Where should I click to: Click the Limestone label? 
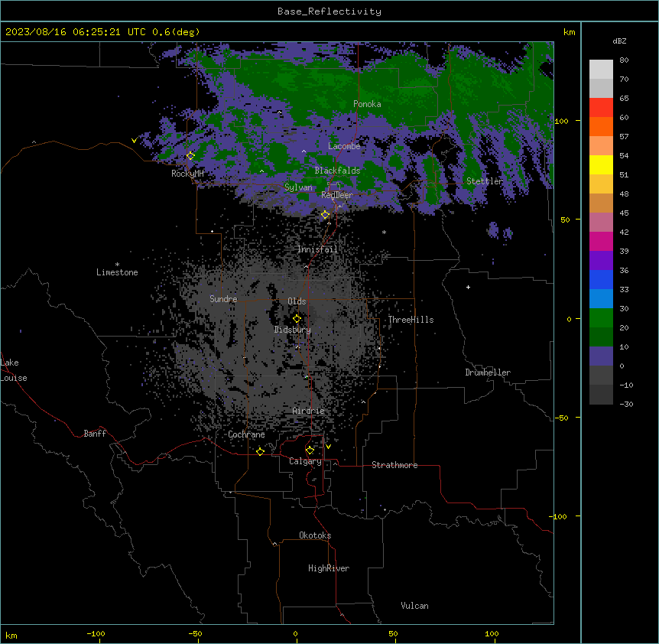tap(117, 272)
